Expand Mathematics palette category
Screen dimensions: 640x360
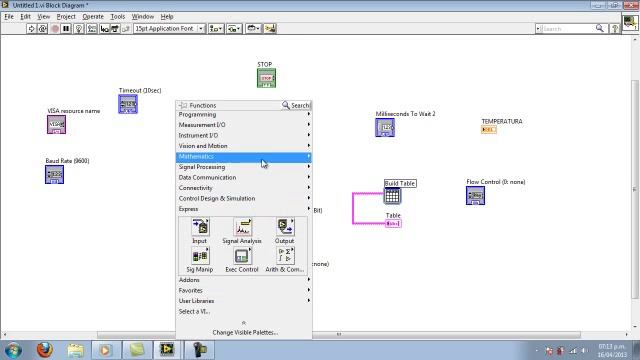pyautogui.click(x=244, y=157)
